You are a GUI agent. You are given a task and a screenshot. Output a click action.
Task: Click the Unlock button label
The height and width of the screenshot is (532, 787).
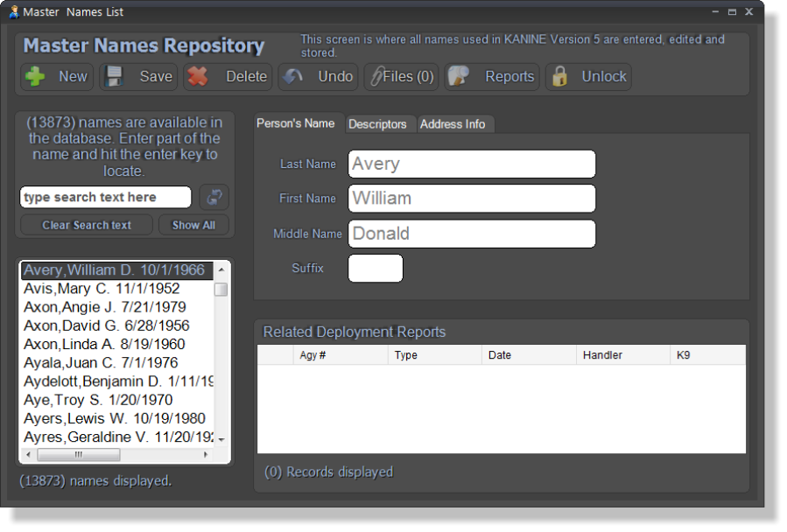pos(604,76)
